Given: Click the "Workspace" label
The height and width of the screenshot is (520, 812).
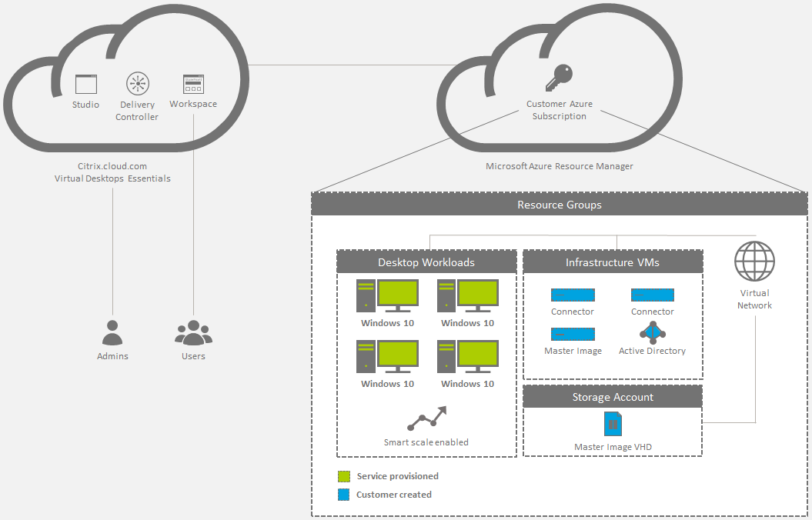Looking at the screenshot, I should [193, 104].
